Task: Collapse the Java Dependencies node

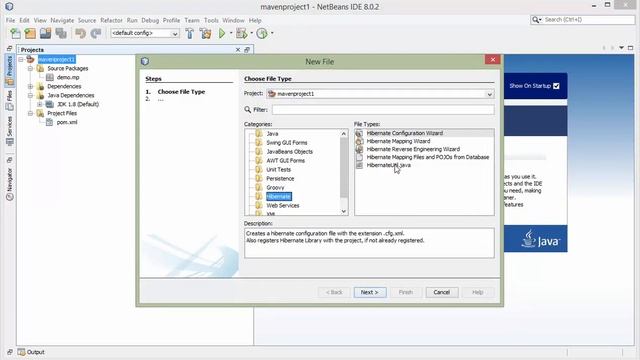Action: 30,96
